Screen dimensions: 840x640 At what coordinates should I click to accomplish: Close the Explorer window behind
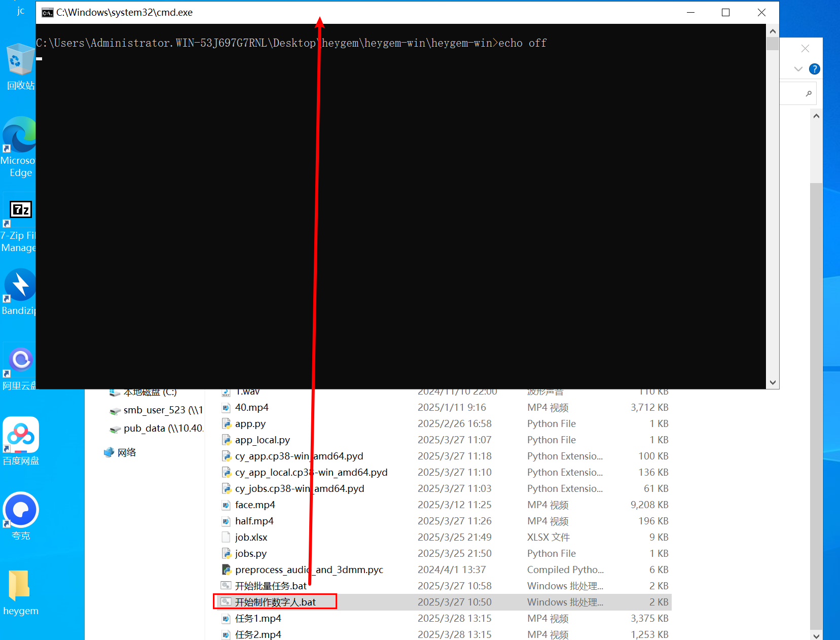pyautogui.click(x=805, y=49)
